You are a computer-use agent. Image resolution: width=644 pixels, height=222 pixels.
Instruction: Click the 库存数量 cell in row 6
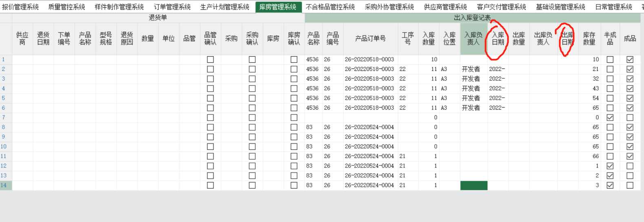click(x=589, y=108)
